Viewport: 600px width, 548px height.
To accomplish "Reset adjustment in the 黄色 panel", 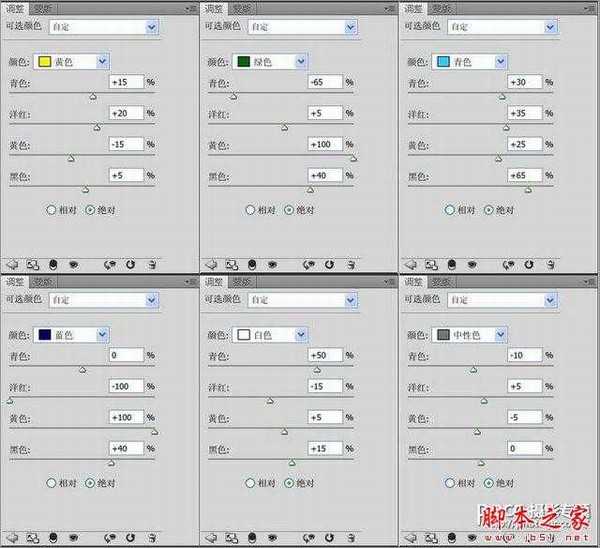I will [130, 264].
